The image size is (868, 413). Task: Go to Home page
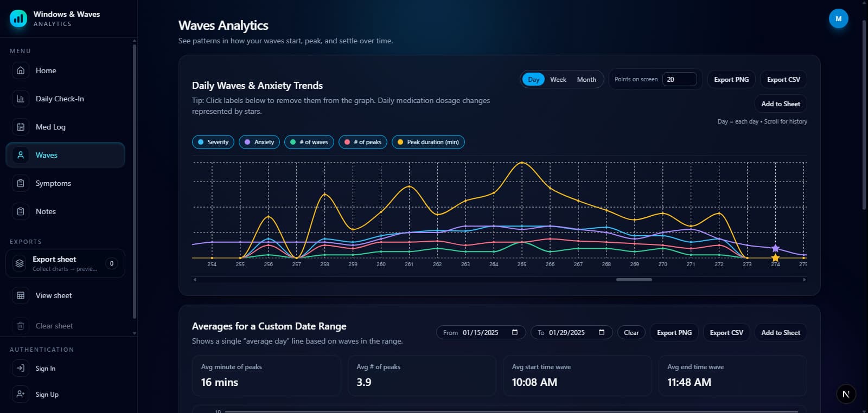pos(65,70)
